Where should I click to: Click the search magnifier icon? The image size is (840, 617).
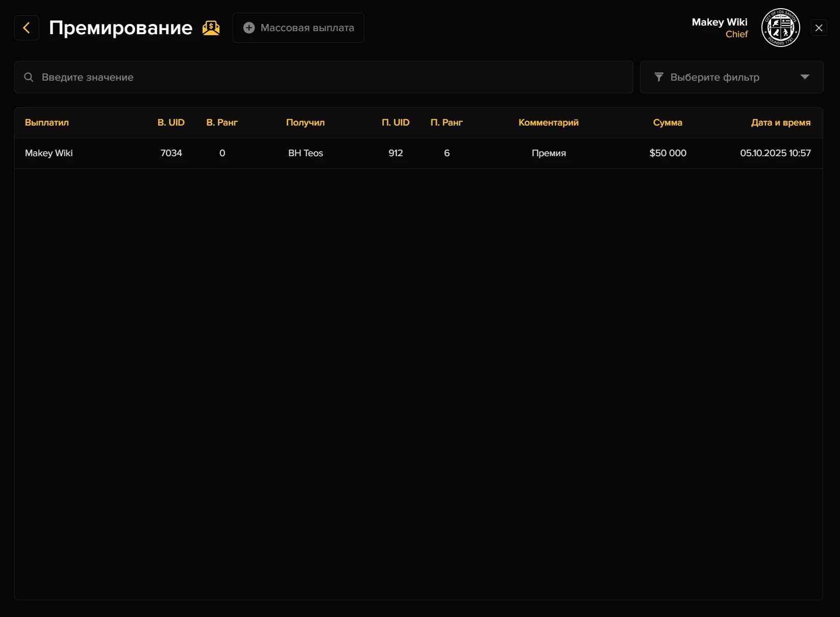click(29, 77)
